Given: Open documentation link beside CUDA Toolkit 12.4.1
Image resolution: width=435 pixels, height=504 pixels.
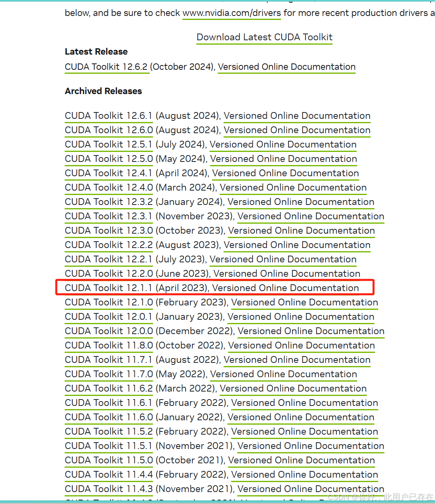Looking at the screenshot, I should point(286,173).
